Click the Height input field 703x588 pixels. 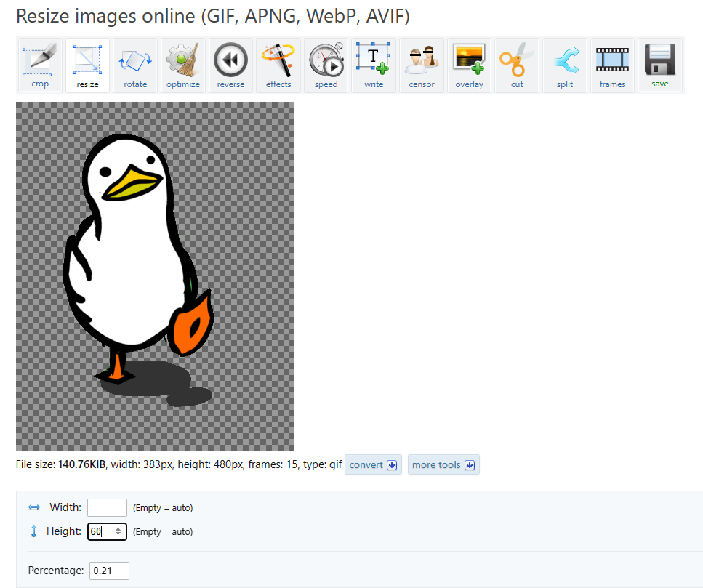(x=107, y=531)
